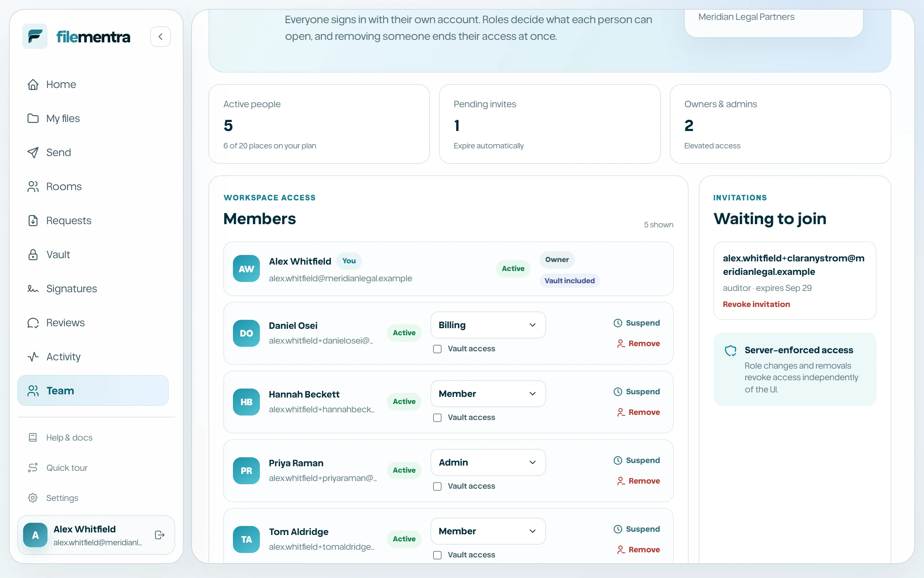Click the Send paper plane icon
Screen dimensions: 924x578
pos(33,152)
